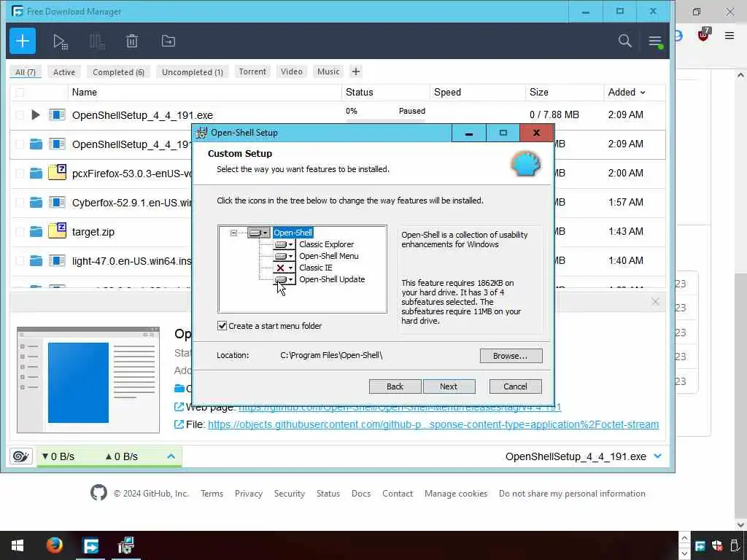This screenshot has width=747, height=560.
Task: Check the light-47.0 row checkbox
Action: (20, 261)
